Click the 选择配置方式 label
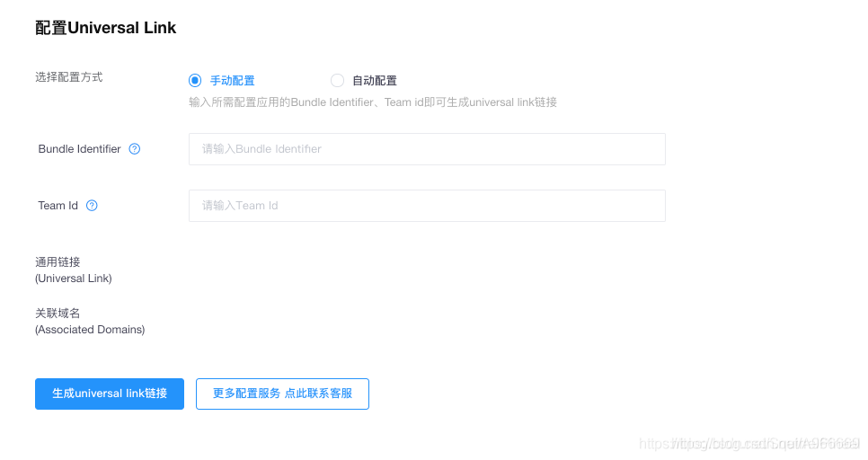The width and height of the screenshot is (868, 460). (x=69, y=77)
